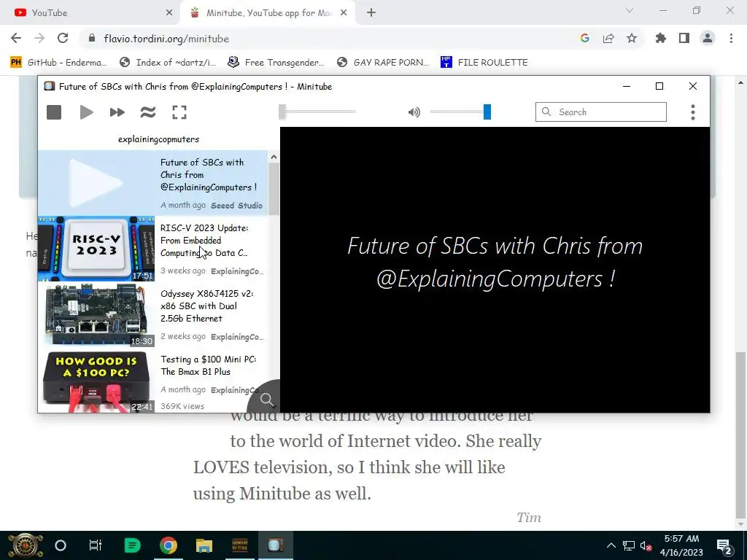Viewport: 747px width, 560px height.
Task: Open the tab search chevron
Action: [630, 10]
